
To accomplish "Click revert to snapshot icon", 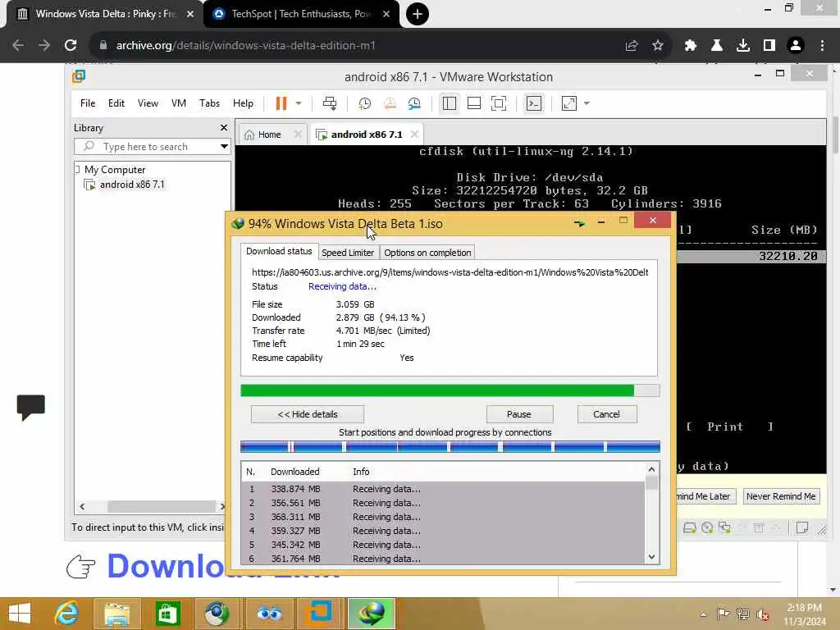I will (390, 103).
